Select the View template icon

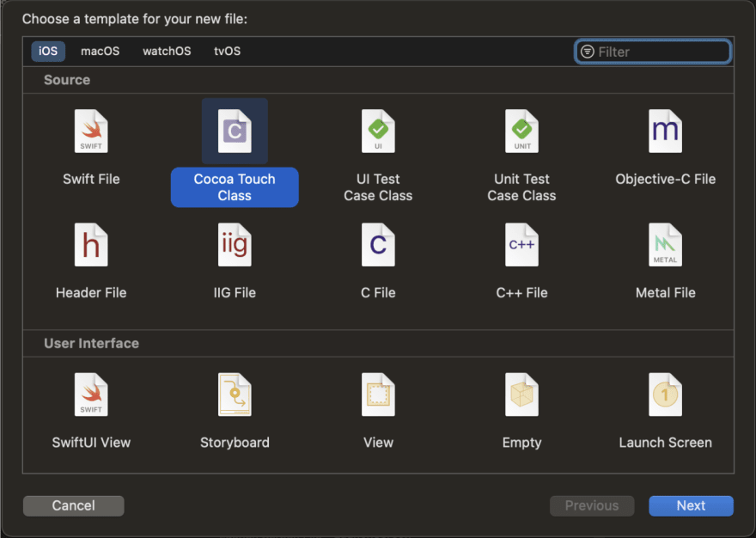click(x=378, y=394)
